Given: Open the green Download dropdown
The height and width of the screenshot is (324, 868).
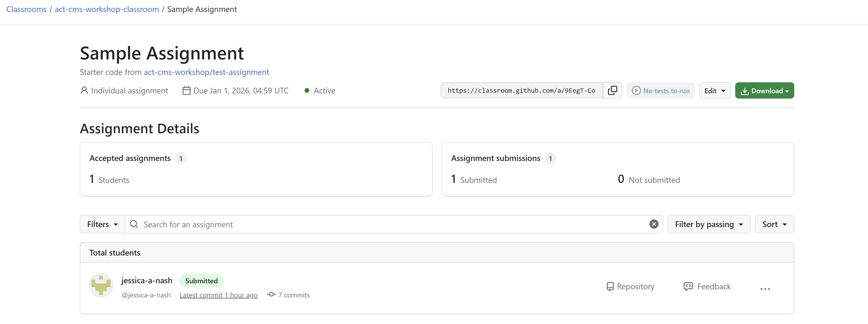Looking at the screenshot, I should [x=764, y=90].
